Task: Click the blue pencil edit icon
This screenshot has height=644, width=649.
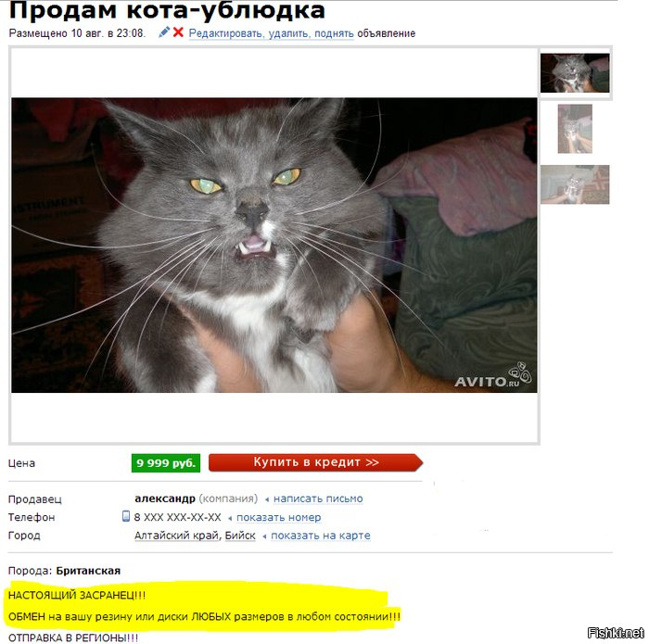Action: pos(164,32)
